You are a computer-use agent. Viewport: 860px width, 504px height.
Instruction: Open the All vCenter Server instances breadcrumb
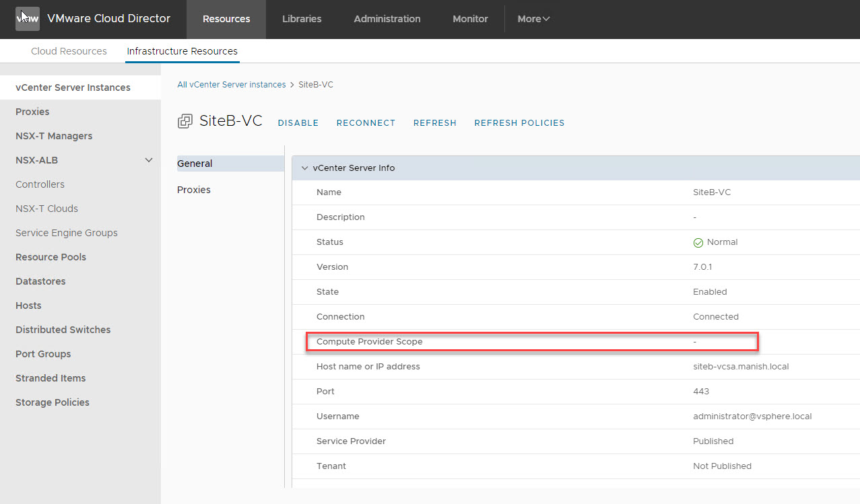coord(231,84)
